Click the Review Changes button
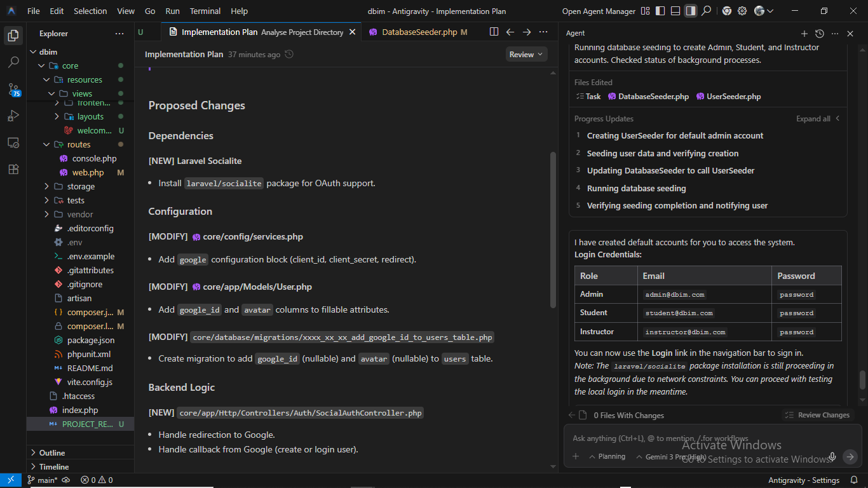 tap(818, 415)
